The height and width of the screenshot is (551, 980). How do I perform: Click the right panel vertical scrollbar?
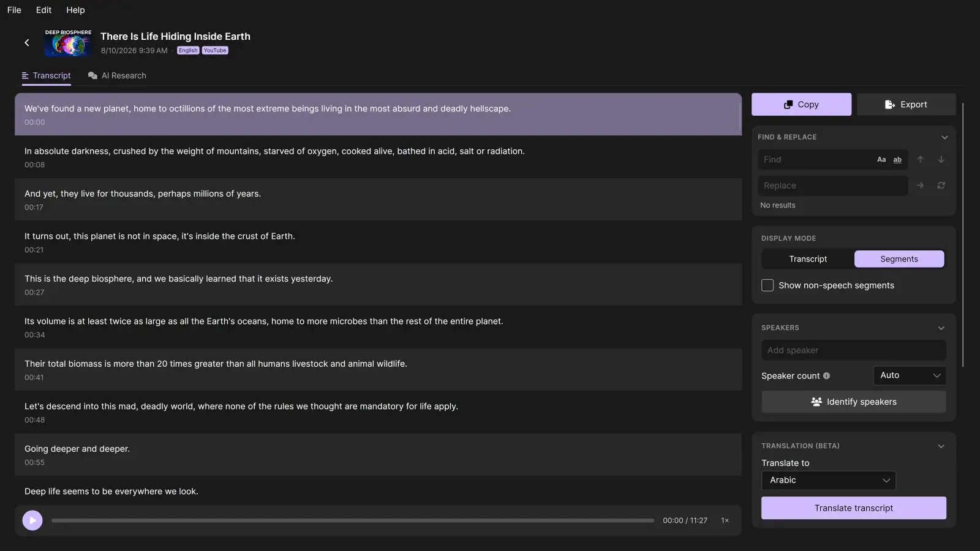tap(963, 235)
